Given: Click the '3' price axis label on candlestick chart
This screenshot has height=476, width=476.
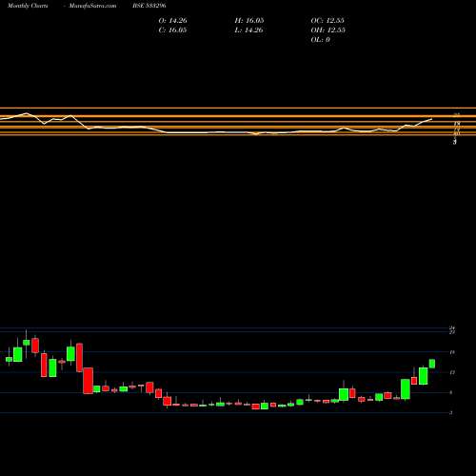Looking at the screenshot, I should pos(451,413).
